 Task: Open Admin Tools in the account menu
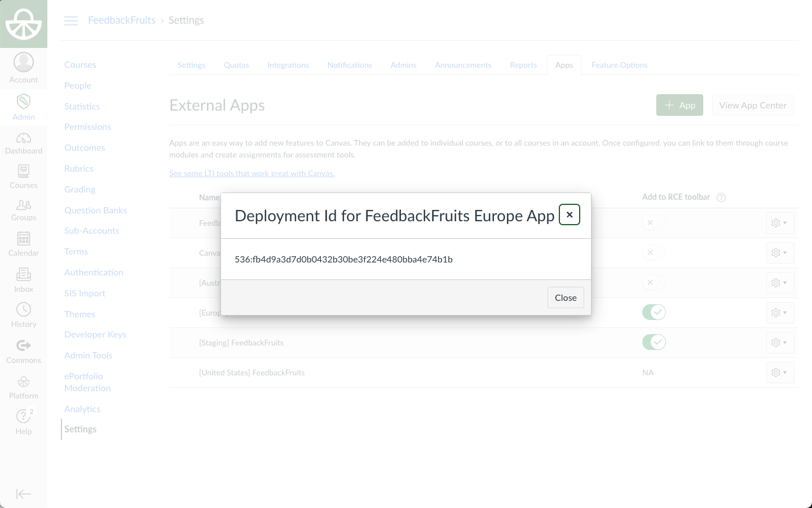[89, 356]
